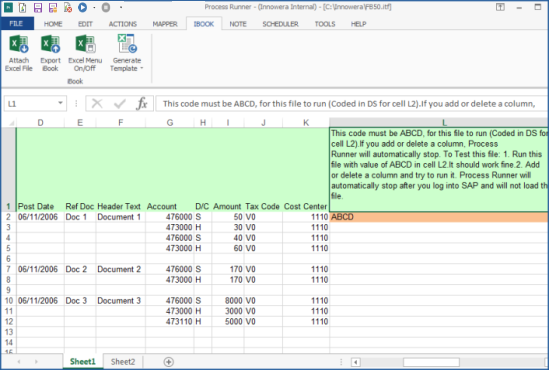Click the Cancel X in formula bar
Viewport: 549px width, 370px height.
point(97,104)
